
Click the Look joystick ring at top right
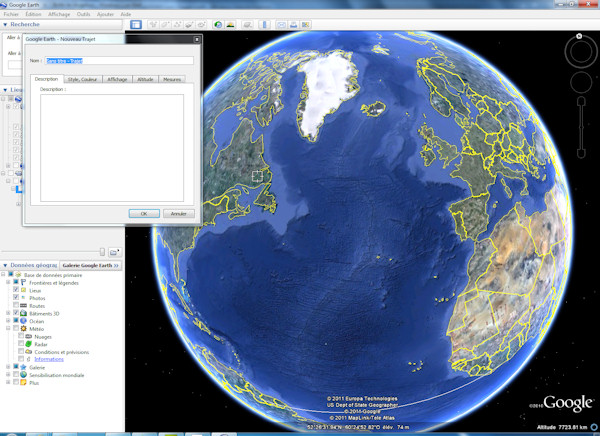tap(581, 51)
